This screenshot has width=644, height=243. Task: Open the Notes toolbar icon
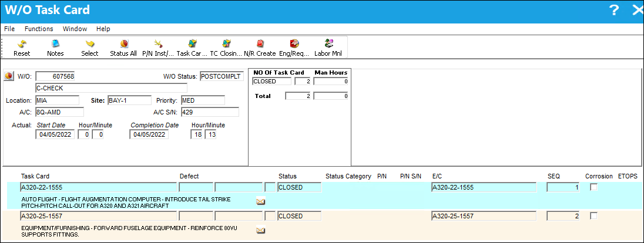tap(55, 43)
